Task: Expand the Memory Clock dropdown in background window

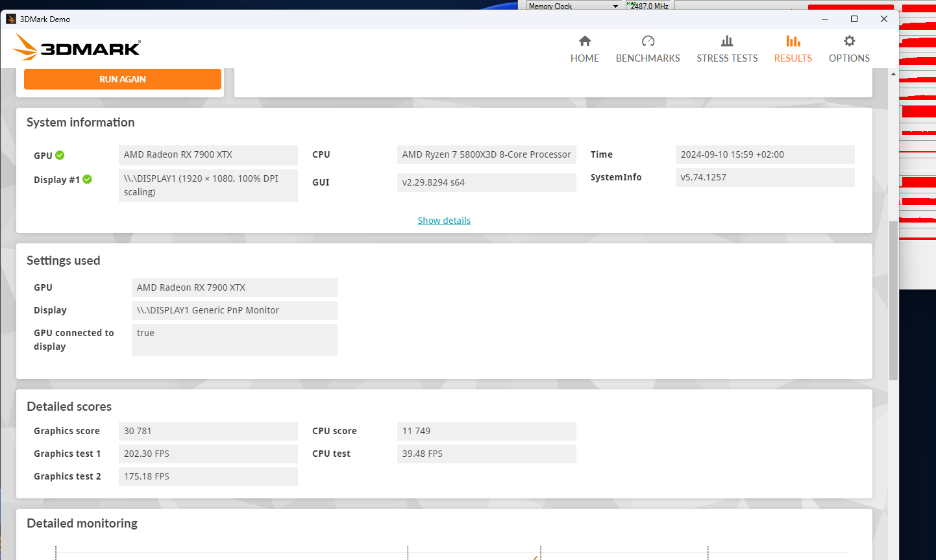Action: tap(615, 6)
